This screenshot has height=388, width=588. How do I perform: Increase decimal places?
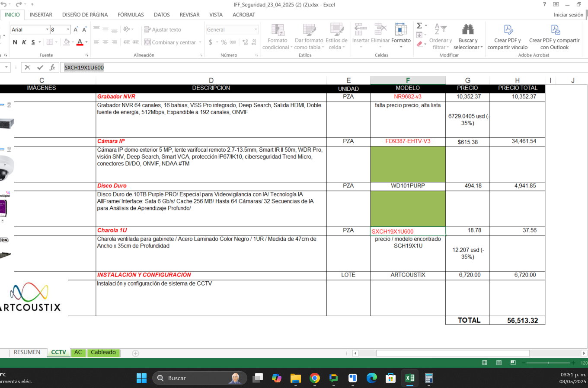[x=245, y=42]
